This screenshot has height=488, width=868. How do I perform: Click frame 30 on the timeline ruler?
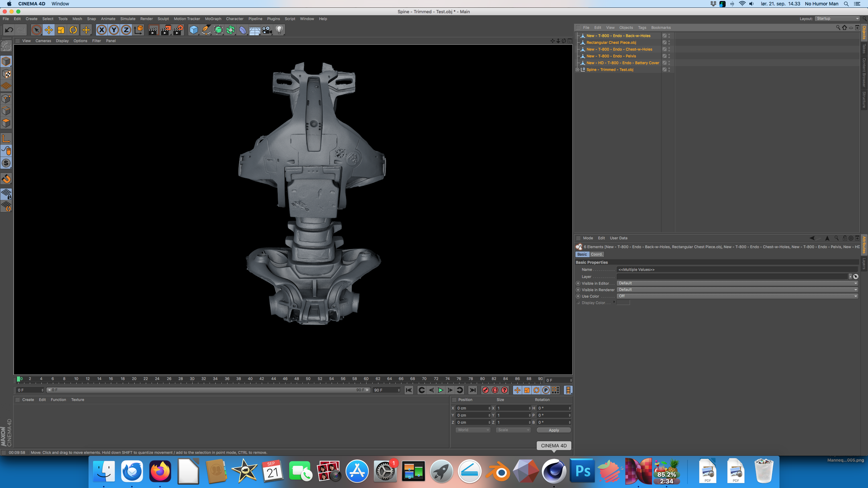click(192, 379)
